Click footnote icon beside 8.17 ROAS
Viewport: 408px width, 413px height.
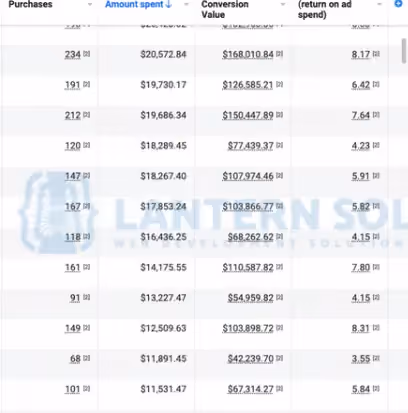[x=376, y=54]
